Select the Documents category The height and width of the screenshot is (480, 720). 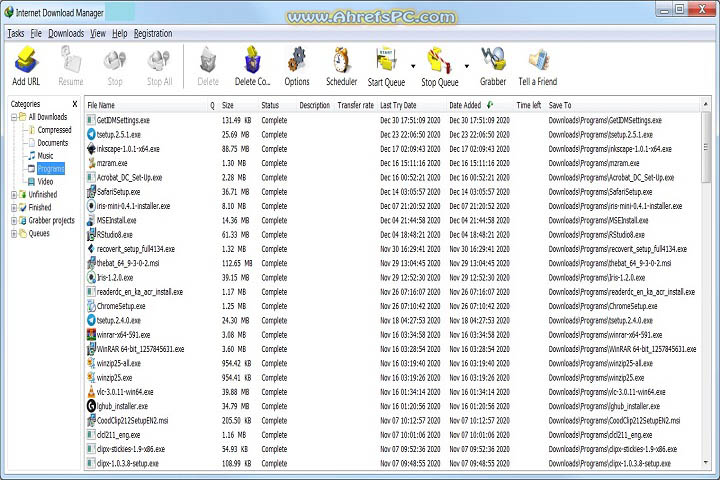[x=52, y=143]
